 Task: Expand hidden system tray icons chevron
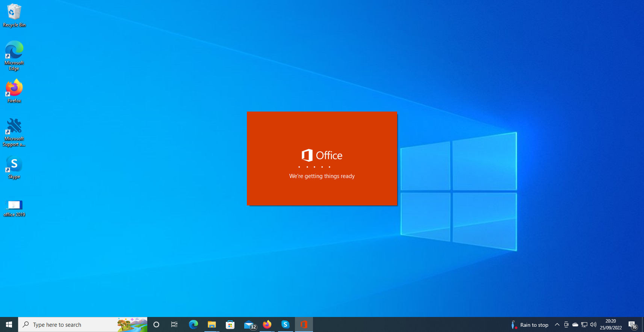pyautogui.click(x=557, y=324)
